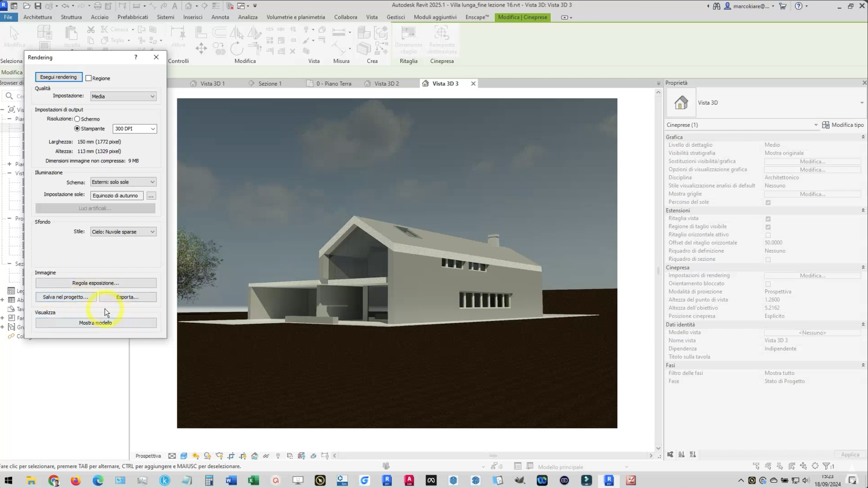Viewport: 868px width, 488px height.
Task: Click the Temporary Hide/Isolate glasses icon
Action: (266, 456)
